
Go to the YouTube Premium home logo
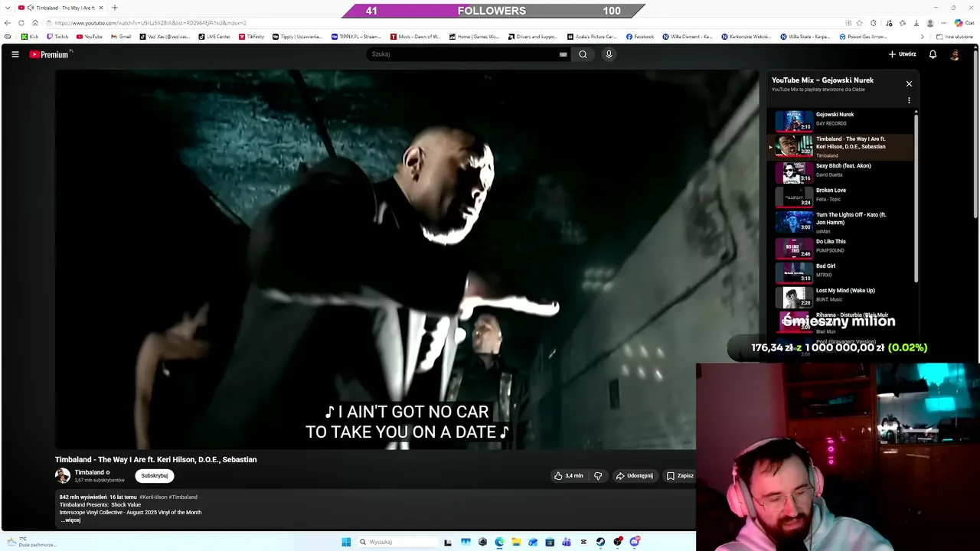[x=51, y=54]
